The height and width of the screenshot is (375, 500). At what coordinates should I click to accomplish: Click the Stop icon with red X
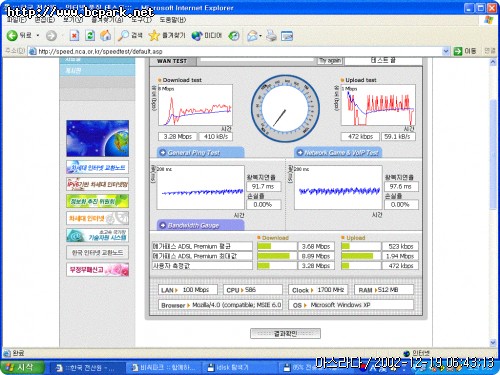74,35
